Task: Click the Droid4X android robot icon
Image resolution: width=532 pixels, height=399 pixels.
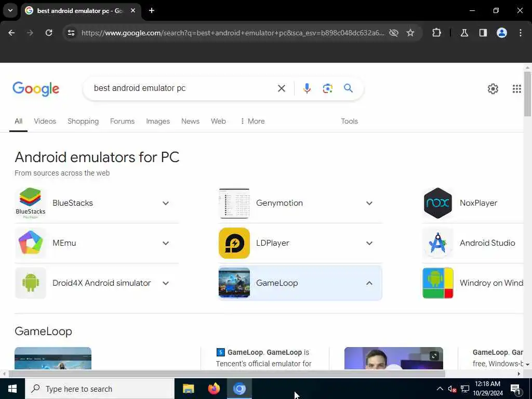Action: tap(31, 283)
